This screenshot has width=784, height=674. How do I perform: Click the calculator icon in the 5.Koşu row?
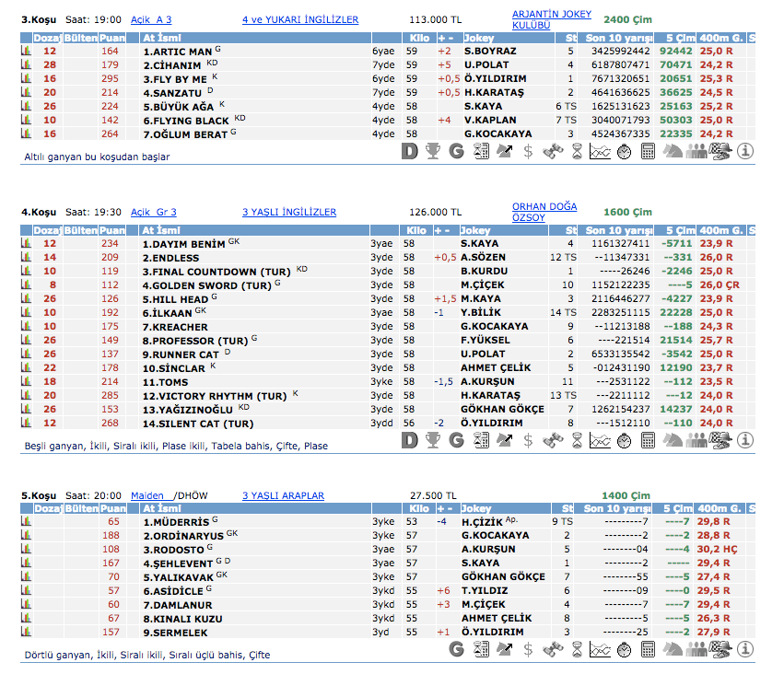pos(648,649)
